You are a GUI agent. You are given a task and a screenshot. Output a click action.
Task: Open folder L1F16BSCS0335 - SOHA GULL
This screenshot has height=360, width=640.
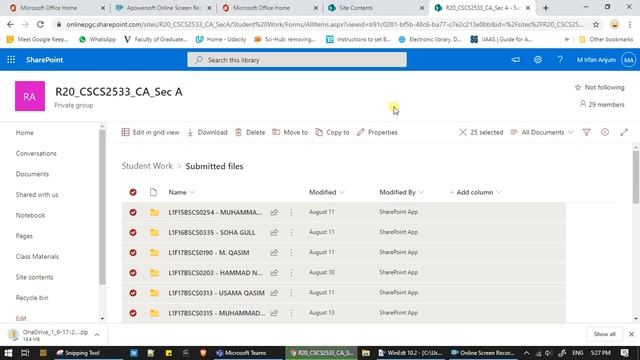(212, 232)
